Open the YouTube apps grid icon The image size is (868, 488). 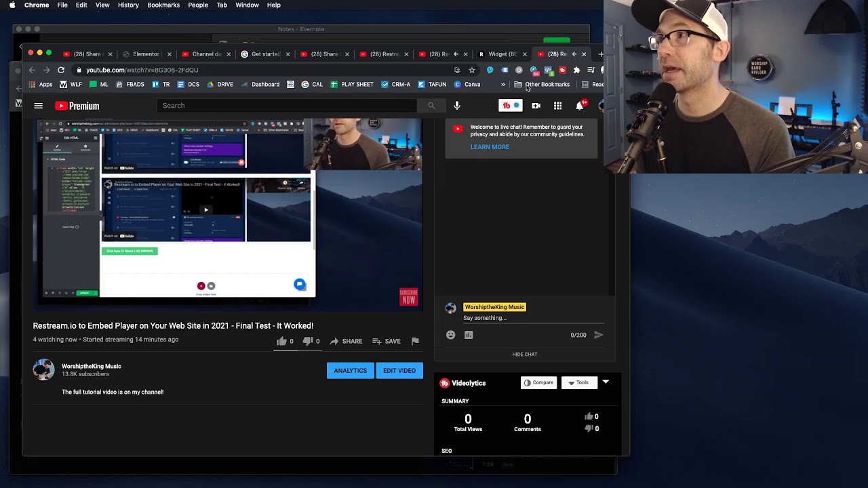[557, 106]
